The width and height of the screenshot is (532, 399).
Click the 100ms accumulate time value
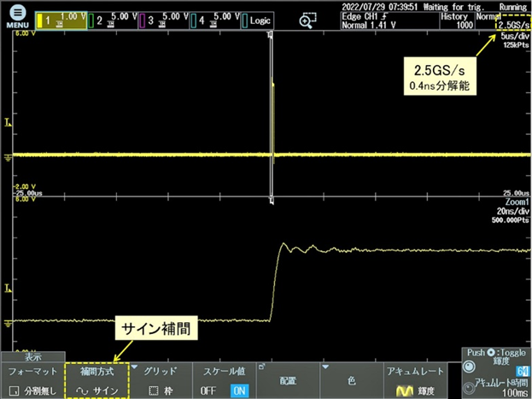point(515,393)
